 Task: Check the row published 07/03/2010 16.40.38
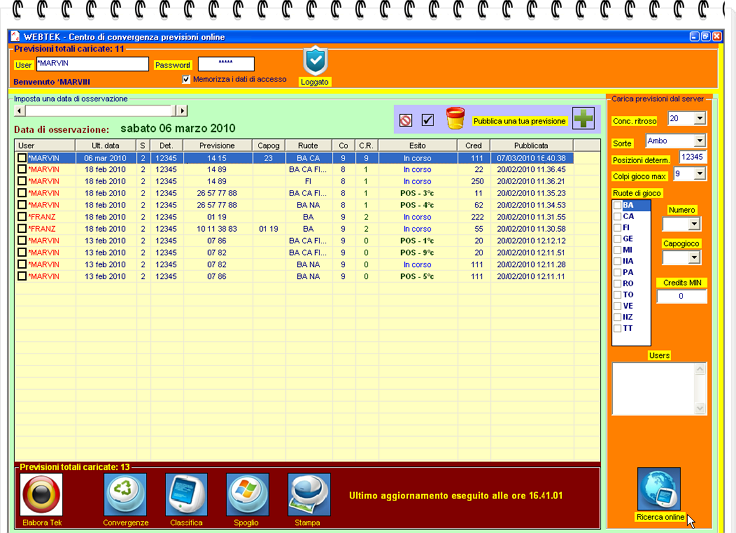[22, 158]
